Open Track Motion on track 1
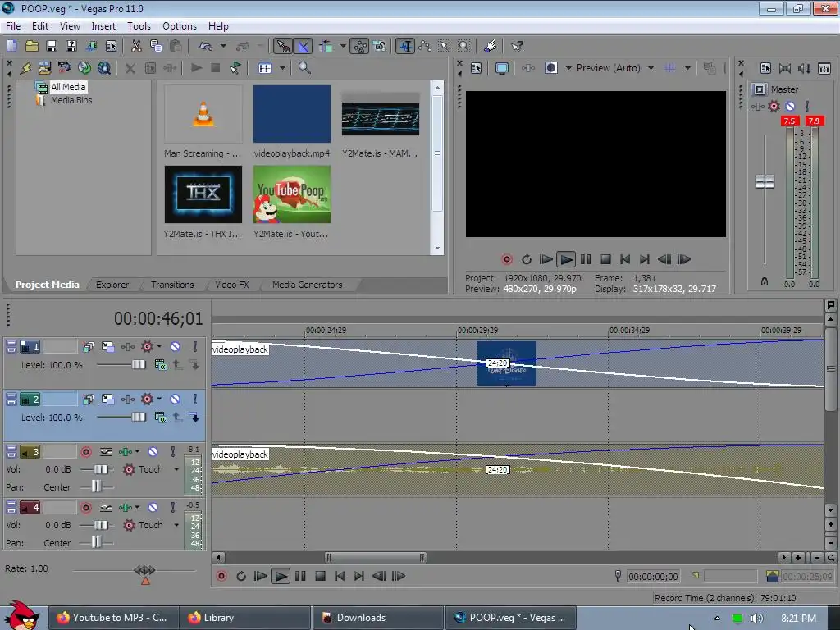Viewport: 840px width, 630px height. pyautogui.click(x=107, y=347)
